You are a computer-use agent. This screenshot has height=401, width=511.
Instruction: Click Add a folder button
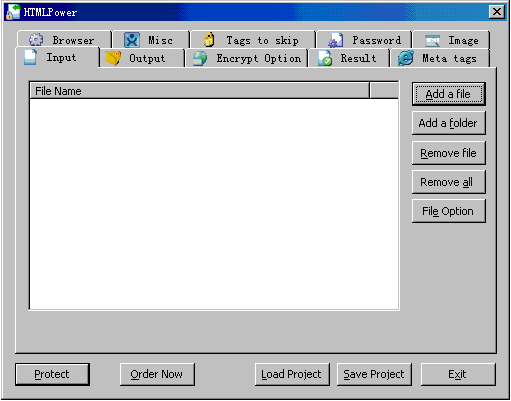[449, 123]
